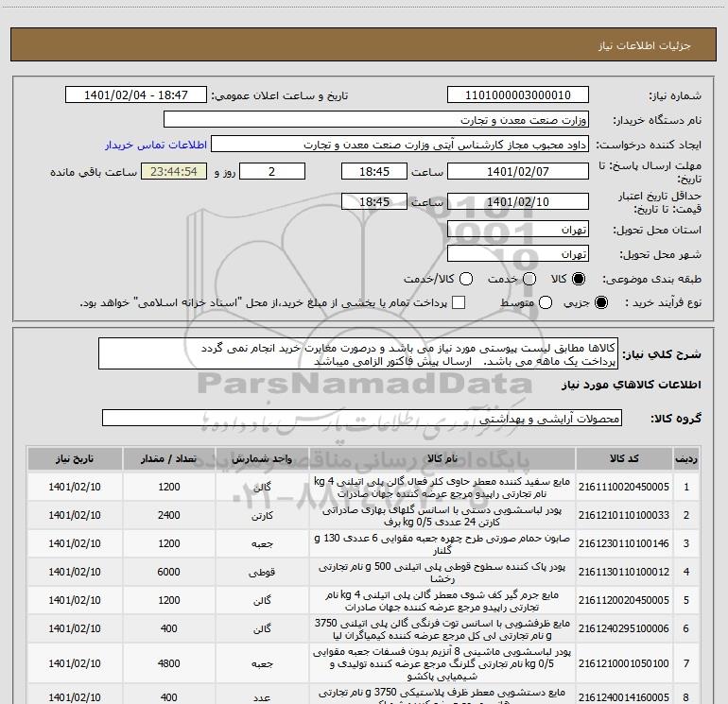Click quantity 2400 in row 2
The height and width of the screenshot is (704, 728).
pyautogui.click(x=169, y=515)
